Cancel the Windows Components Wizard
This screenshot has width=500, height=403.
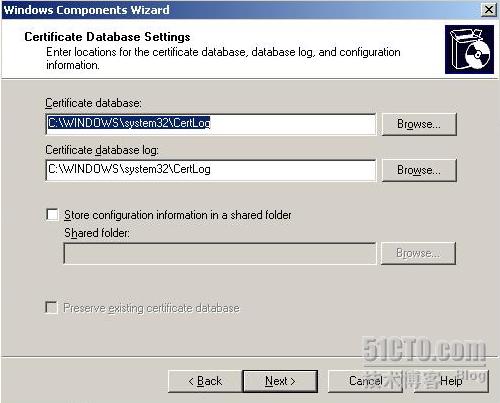pos(365,381)
